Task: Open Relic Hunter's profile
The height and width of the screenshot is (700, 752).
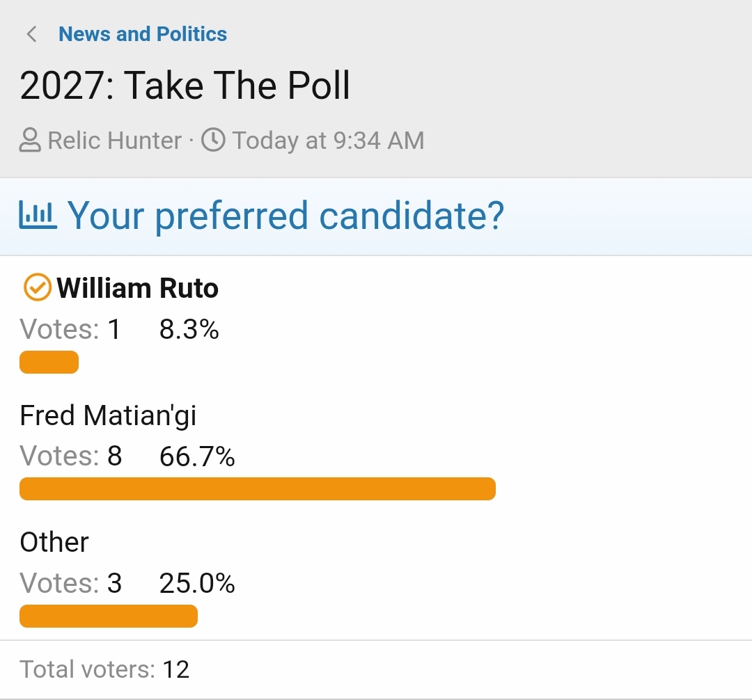Action: pyautogui.click(x=115, y=141)
